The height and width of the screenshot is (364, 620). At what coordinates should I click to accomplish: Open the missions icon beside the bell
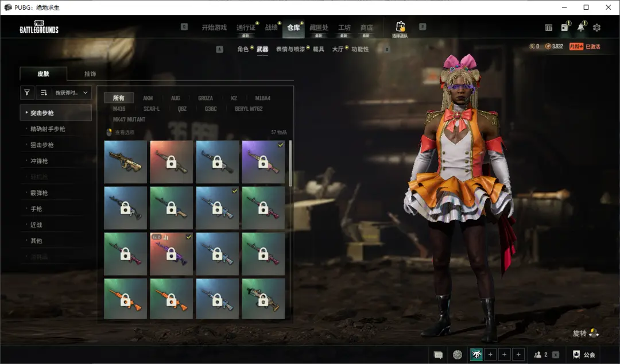[x=565, y=28]
